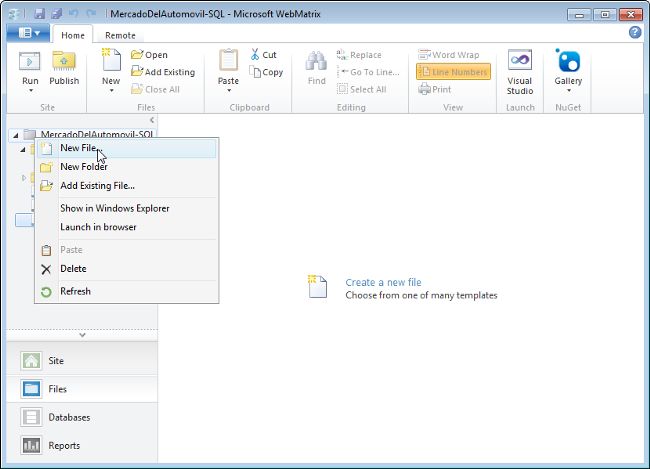The width and height of the screenshot is (650, 469).
Task: Open the Paste dropdown arrow
Action: point(228,90)
